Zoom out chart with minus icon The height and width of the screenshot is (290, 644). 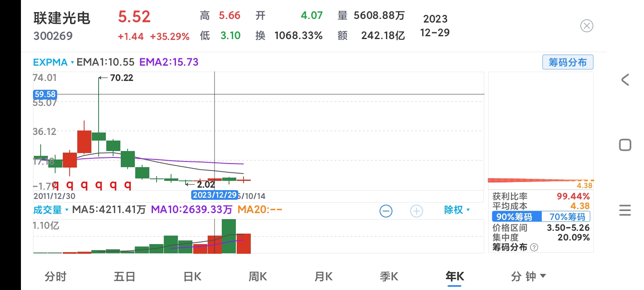point(386,211)
